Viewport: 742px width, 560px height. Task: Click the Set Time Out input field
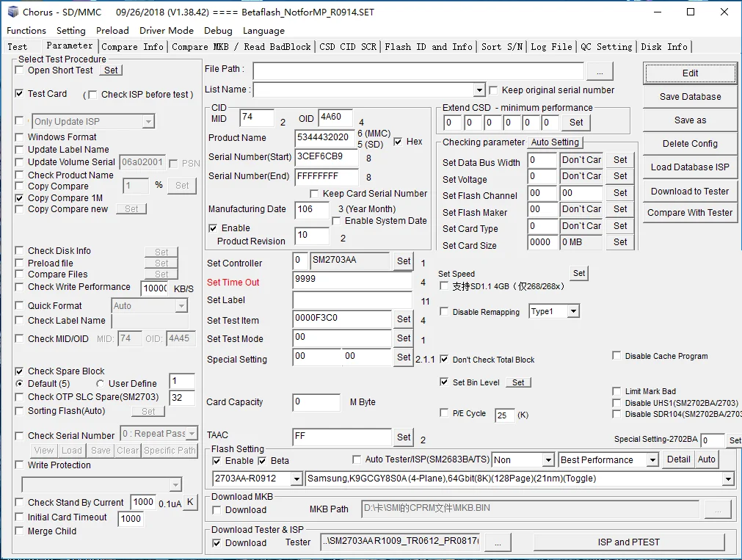[352, 280]
